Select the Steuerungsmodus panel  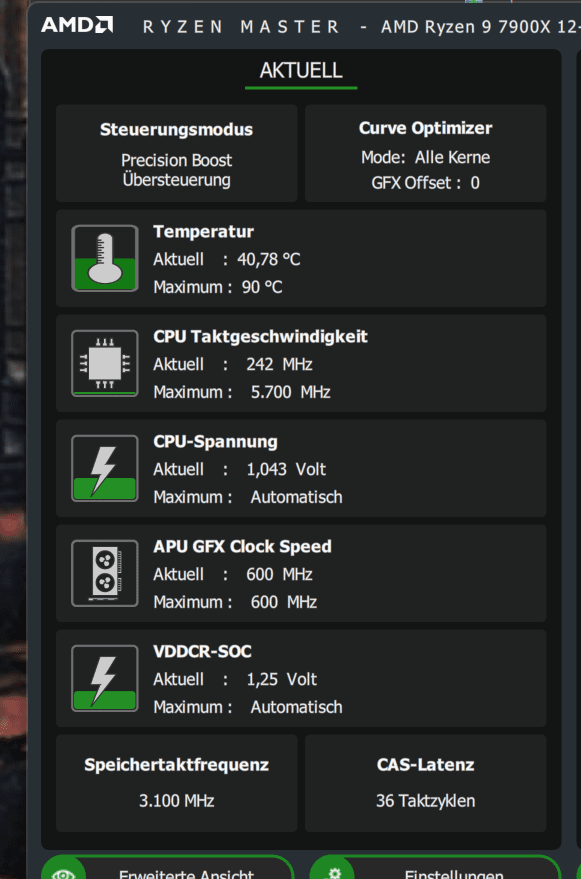point(177,153)
